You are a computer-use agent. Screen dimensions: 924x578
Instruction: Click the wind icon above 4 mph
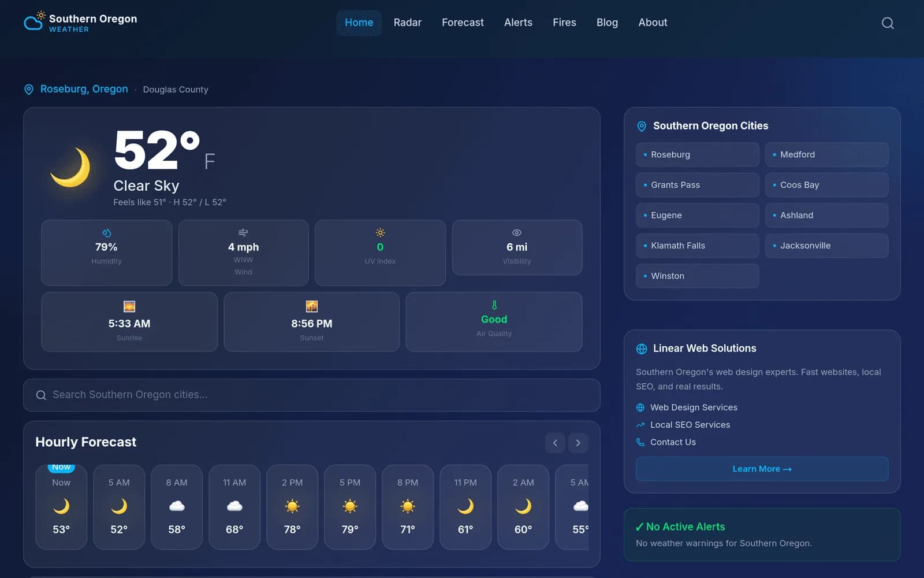pyautogui.click(x=243, y=232)
